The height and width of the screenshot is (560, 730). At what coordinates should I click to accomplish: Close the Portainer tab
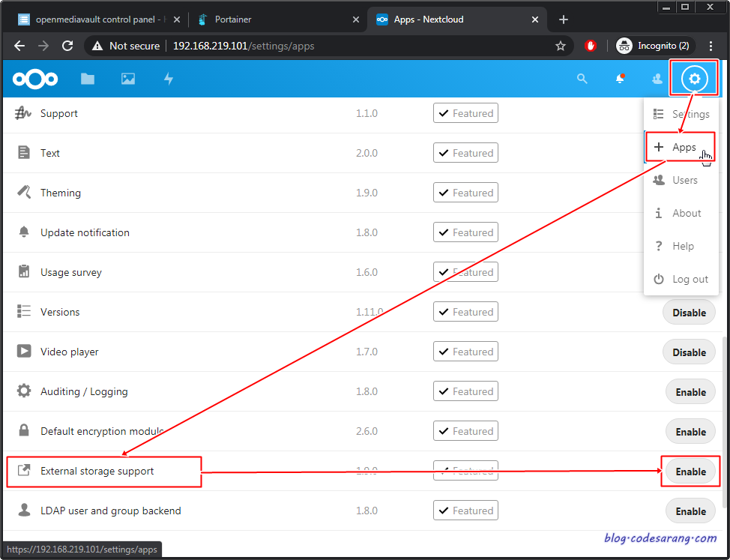[356, 19]
